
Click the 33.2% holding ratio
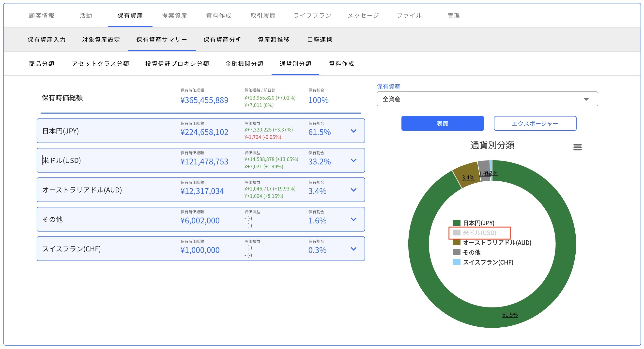320,162
